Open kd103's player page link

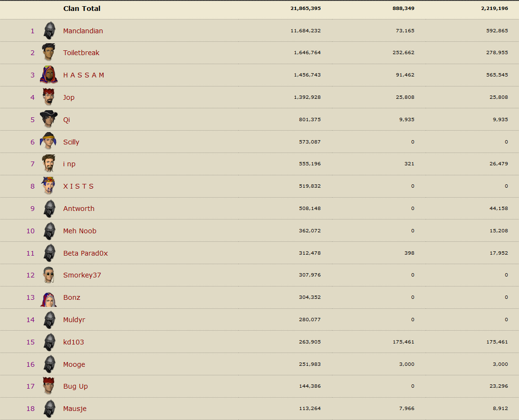point(73,342)
